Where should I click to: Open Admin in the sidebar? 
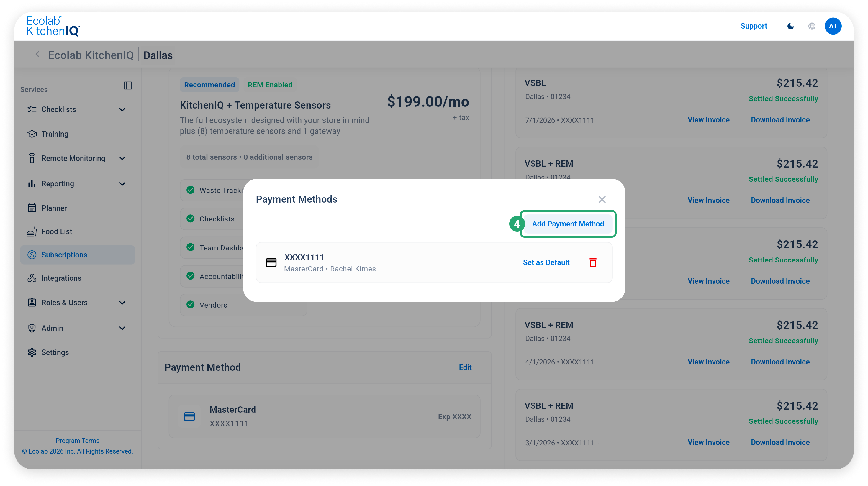(52, 329)
